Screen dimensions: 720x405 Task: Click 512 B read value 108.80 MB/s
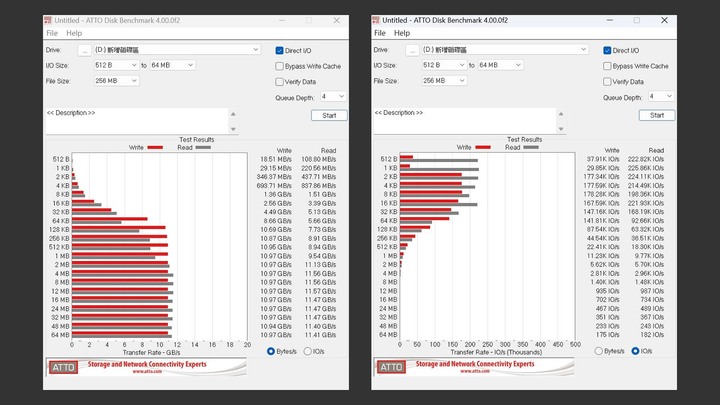click(319, 159)
